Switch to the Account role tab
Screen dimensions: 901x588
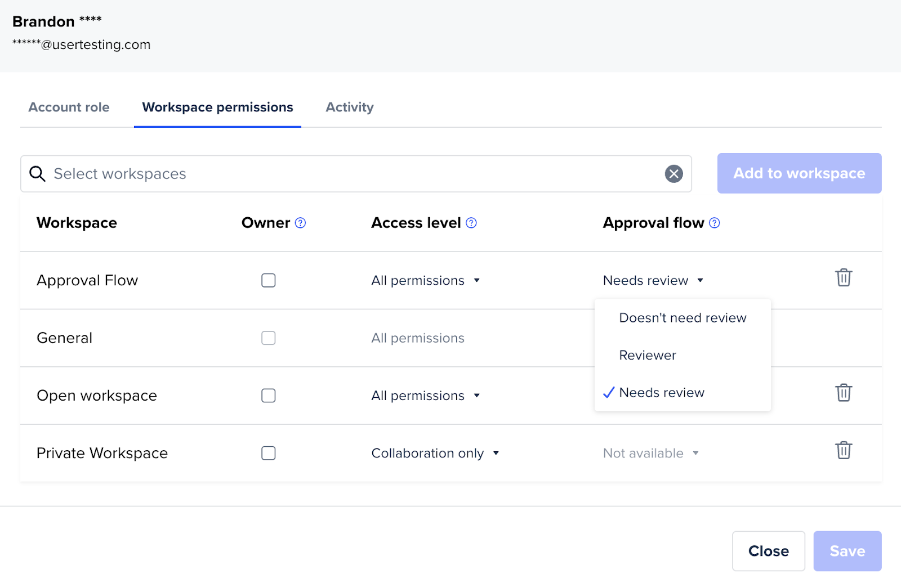point(69,107)
